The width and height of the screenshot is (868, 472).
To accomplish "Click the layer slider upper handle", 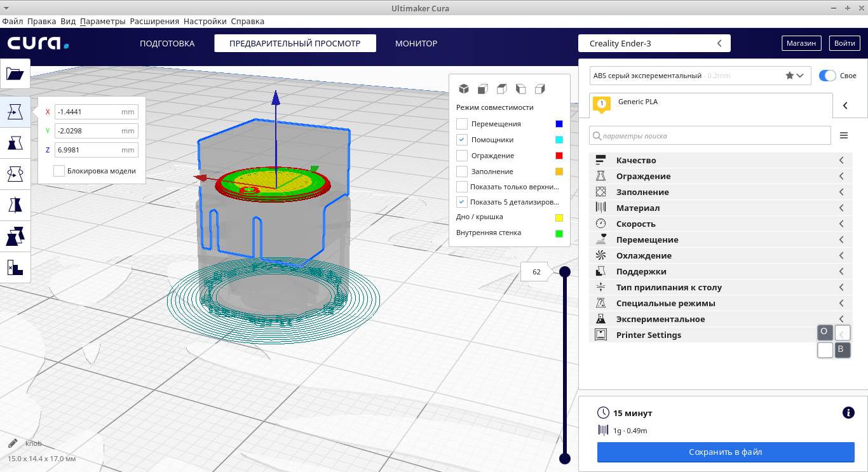I will 565,272.
